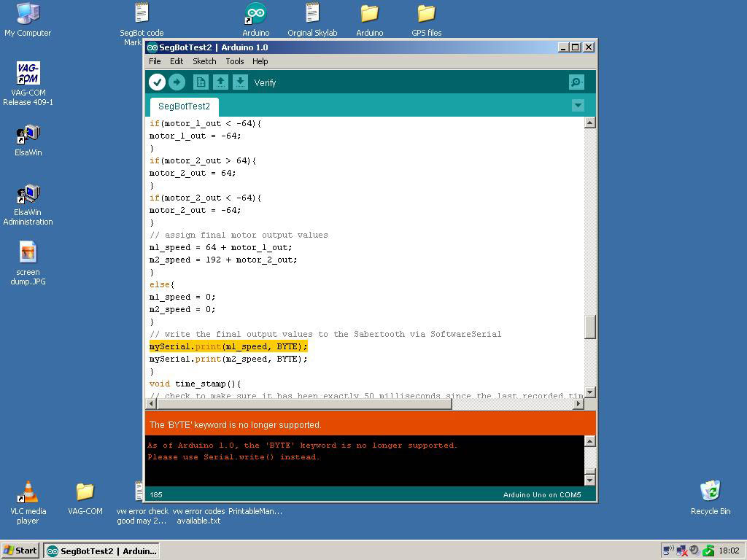Click 'Please use Serial.write() instead.' console text
This screenshot has width=747, height=560.
pos(233,456)
